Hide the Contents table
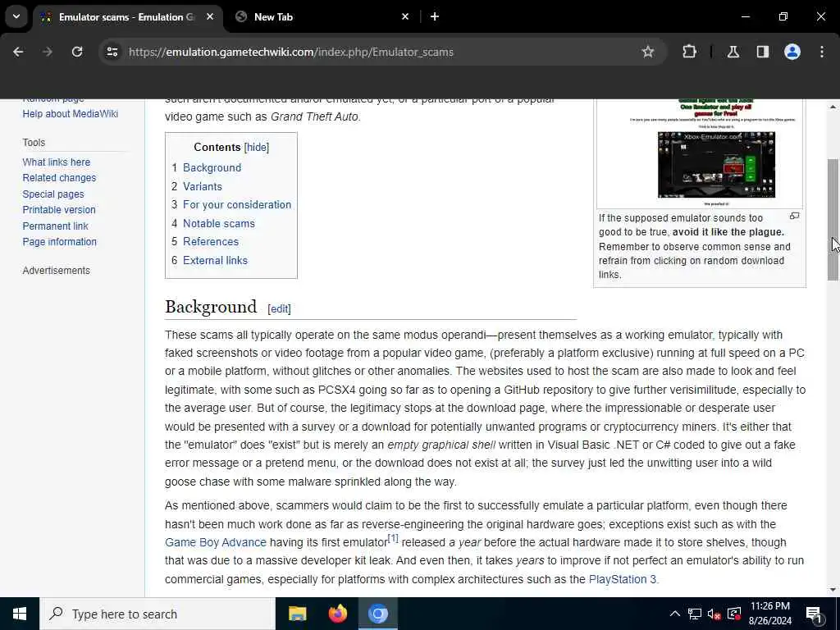This screenshot has height=630, width=840. (257, 148)
